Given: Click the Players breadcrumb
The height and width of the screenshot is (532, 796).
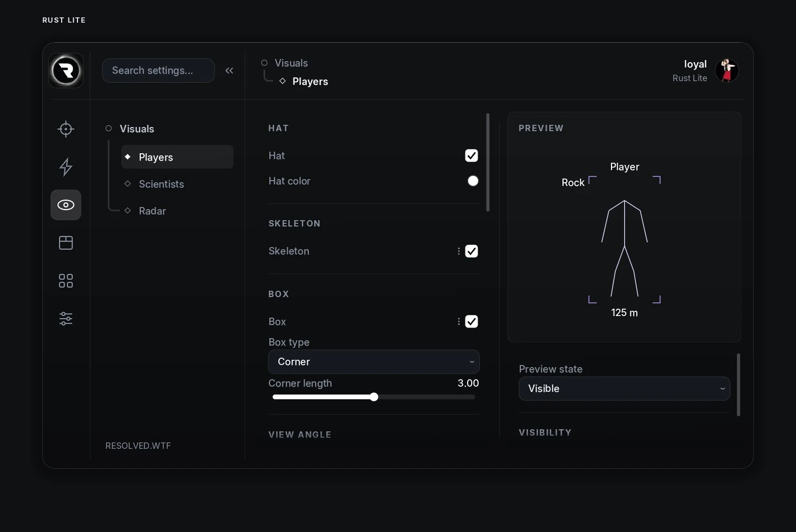Looking at the screenshot, I should (x=310, y=81).
